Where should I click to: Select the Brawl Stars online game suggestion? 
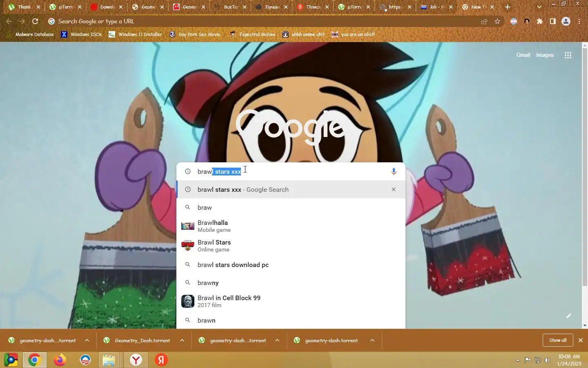point(291,246)
